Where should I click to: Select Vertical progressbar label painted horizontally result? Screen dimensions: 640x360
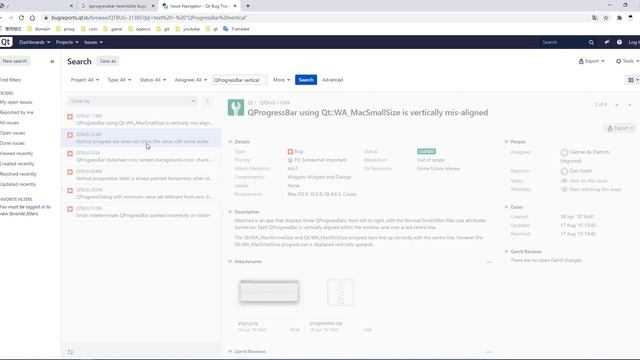(x=141, y=175)
